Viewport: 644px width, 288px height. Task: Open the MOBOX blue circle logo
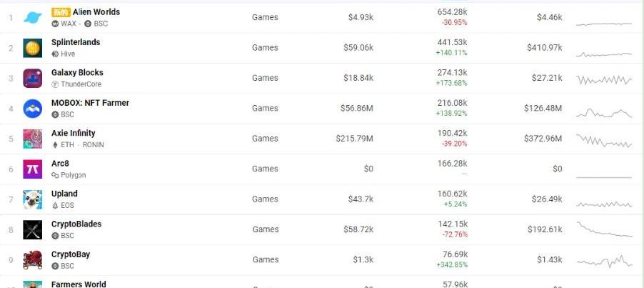point(32,109)
